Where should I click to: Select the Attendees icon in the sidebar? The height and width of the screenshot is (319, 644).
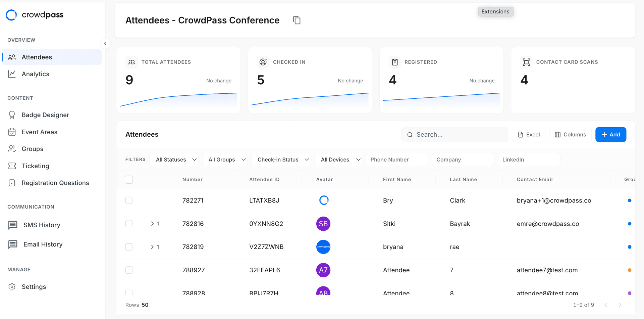[x=12, y=57]
